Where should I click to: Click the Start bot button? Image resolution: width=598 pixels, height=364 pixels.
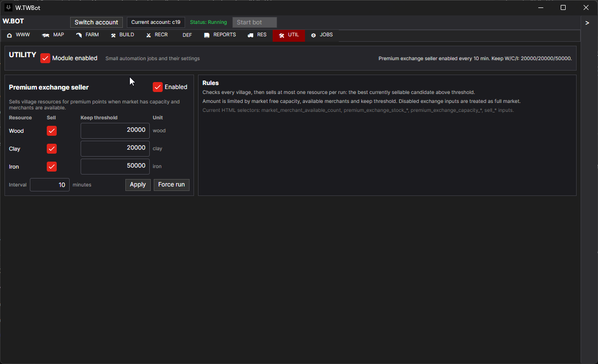pyautogui.click(x=255, y=22)
